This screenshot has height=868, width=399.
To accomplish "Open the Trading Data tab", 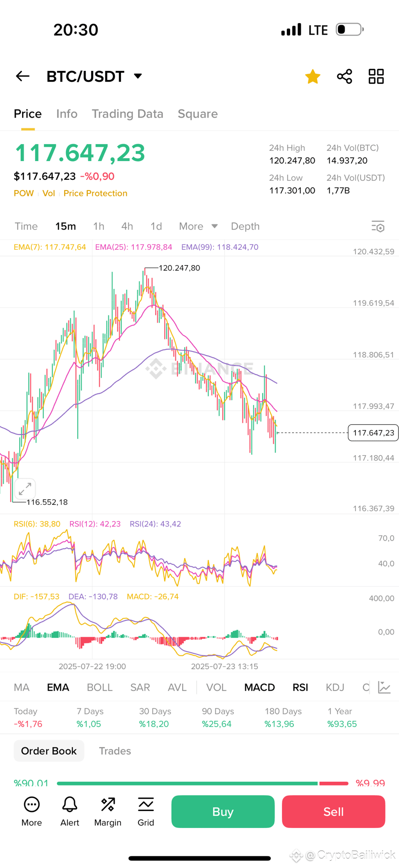I will (x=128, y=114).
